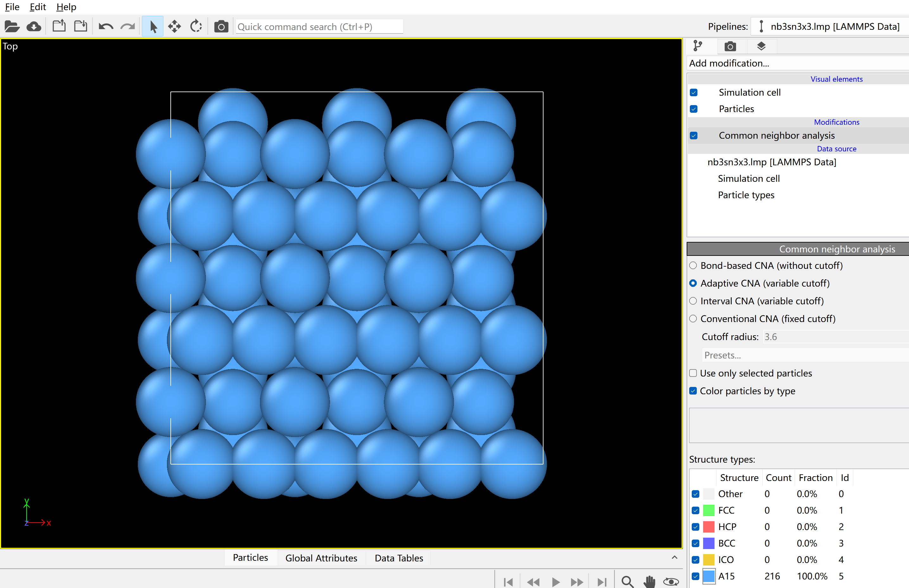Click the load remote file cloud icon
Image resolution: width=909 pixels, height=588 pixels.
pos(34,26)
